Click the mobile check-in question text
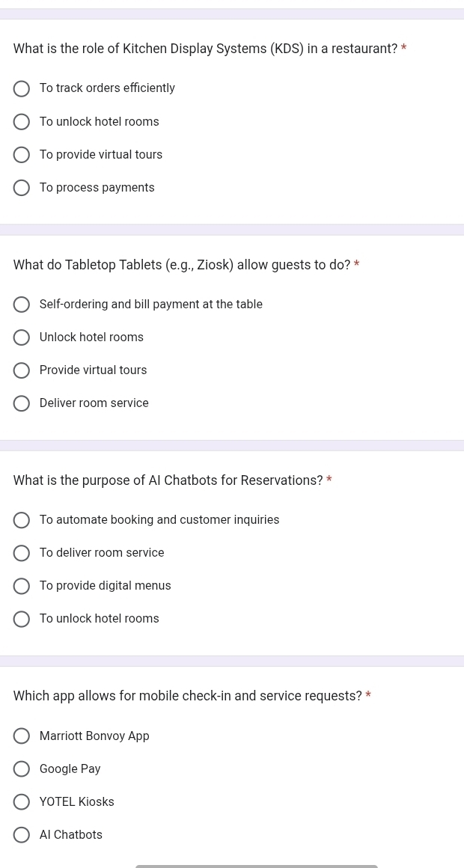Viewport: 464px width, 868px height. tap(187, 696)
